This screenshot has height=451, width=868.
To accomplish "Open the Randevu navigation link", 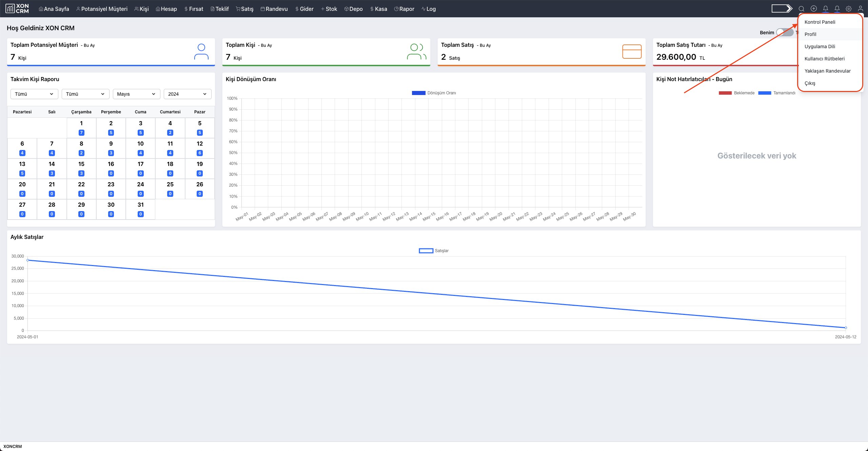I will (x=274, y=9).
